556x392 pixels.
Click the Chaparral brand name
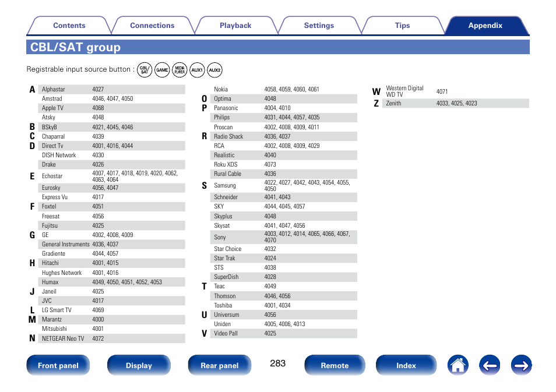point(53,136)
